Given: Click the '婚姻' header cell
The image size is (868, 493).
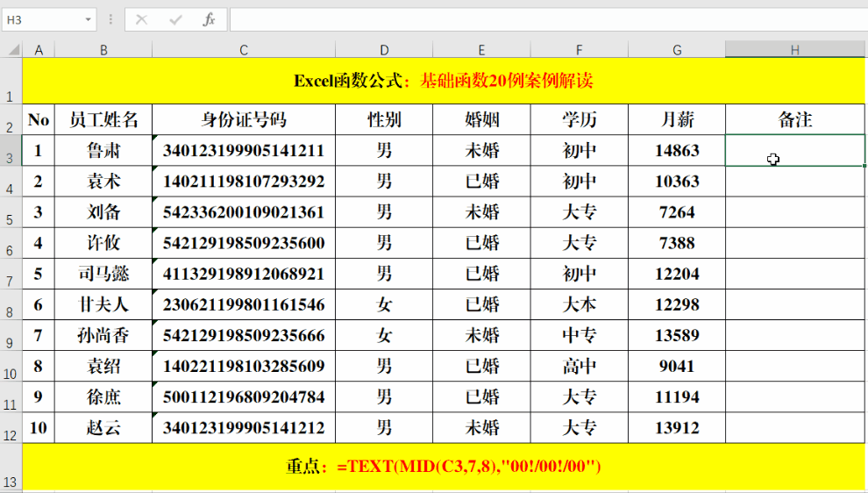Looking at the screenshot, I should [x=481, y=119].
